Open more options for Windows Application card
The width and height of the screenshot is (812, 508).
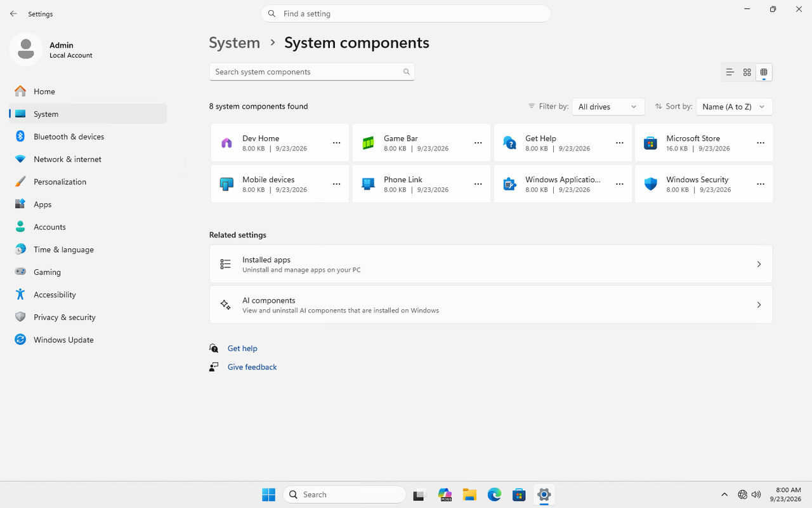(x=620, y=184)
